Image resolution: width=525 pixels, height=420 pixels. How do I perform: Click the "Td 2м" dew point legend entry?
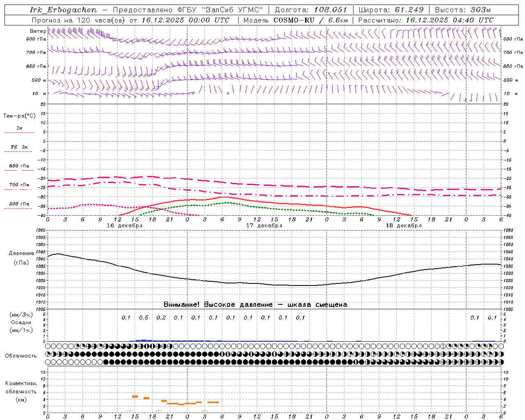[19, 147]
